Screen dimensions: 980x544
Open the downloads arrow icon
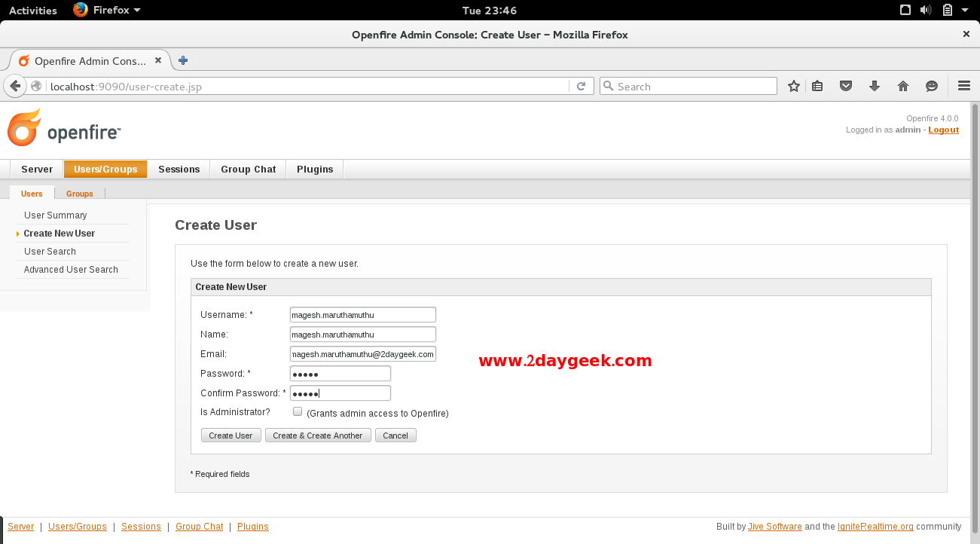pyautogui.click(x=875, y=86)
